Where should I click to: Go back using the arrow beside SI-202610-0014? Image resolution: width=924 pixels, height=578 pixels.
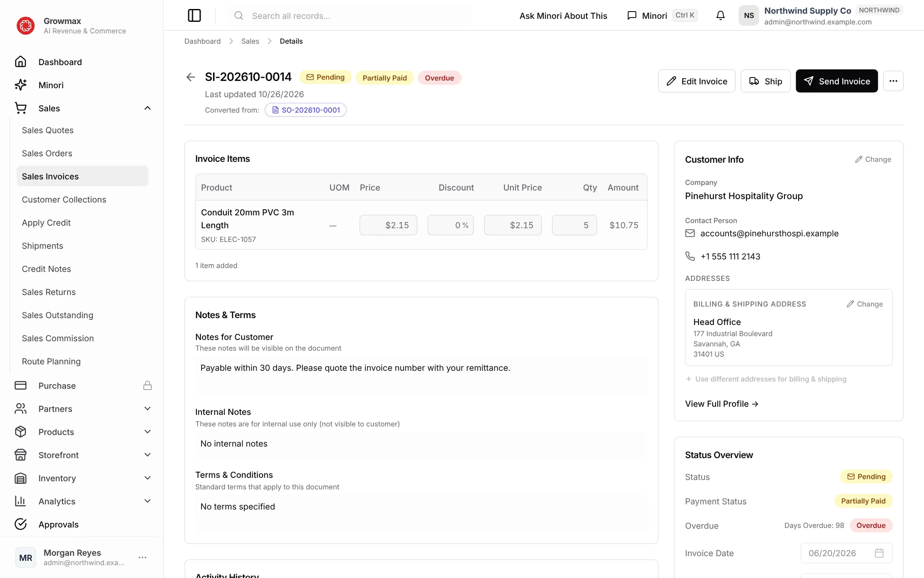pyautogui.click(x=191, y=77)
